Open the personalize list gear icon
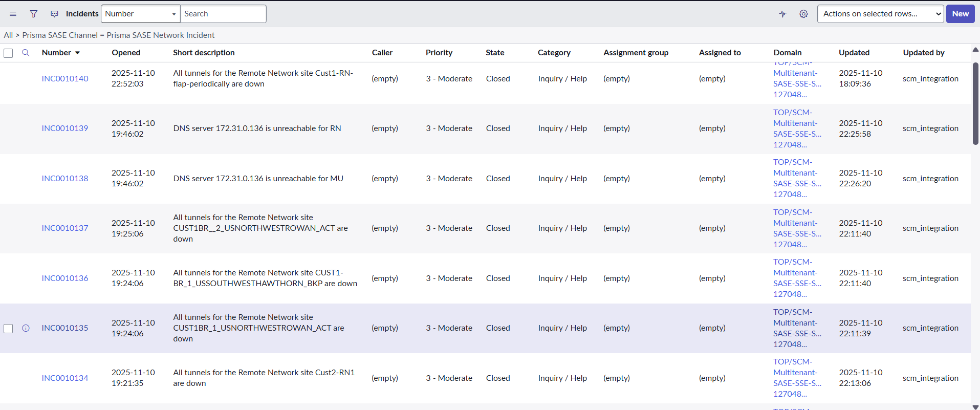This screenshot has height=410, width=980. tap(803, 14)
